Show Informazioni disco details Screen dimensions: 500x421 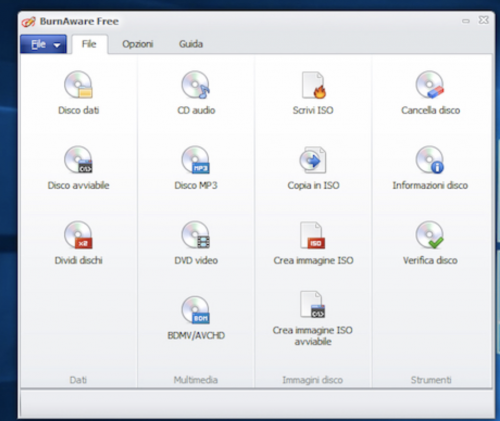(430, 168)
